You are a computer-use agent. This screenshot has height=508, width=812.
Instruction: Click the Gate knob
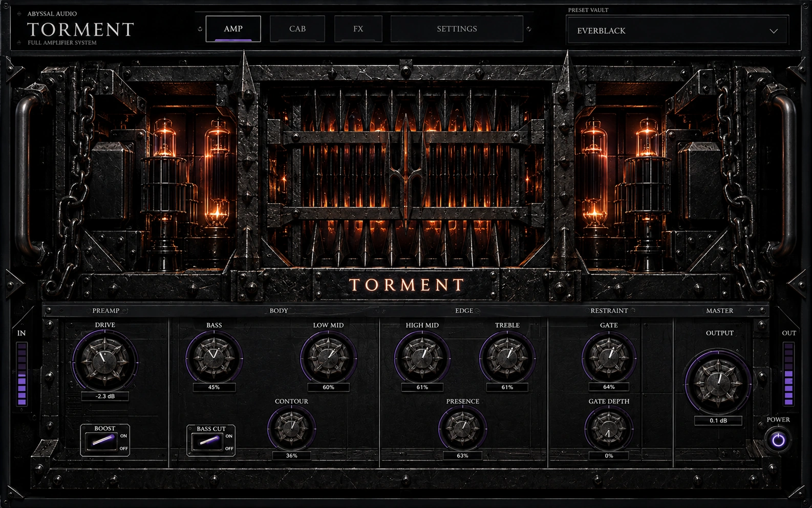[x=609, y=357]
